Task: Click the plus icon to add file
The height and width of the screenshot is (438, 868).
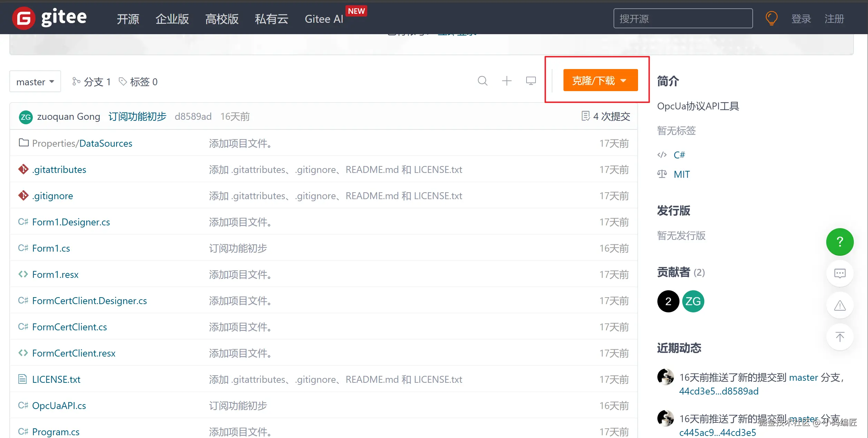Action: click(507, 81)
